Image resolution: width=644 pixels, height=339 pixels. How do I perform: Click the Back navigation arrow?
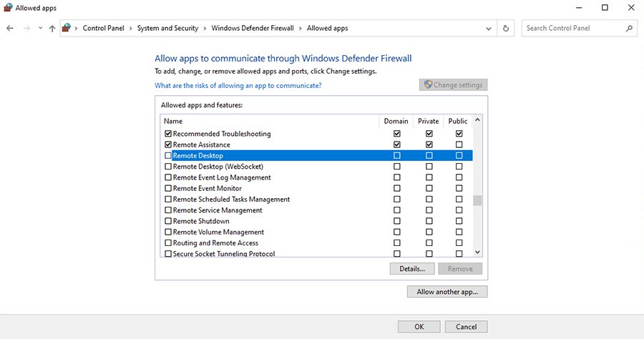(x=10, y=29)
